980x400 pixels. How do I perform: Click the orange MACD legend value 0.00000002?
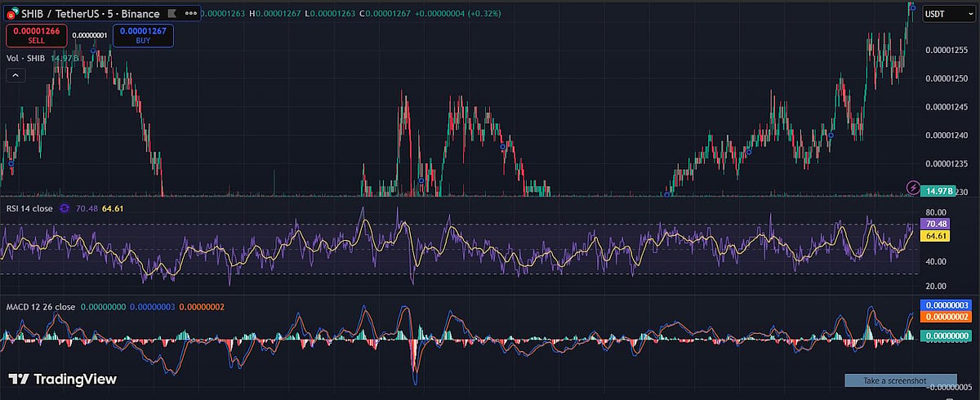pos(201,307)
